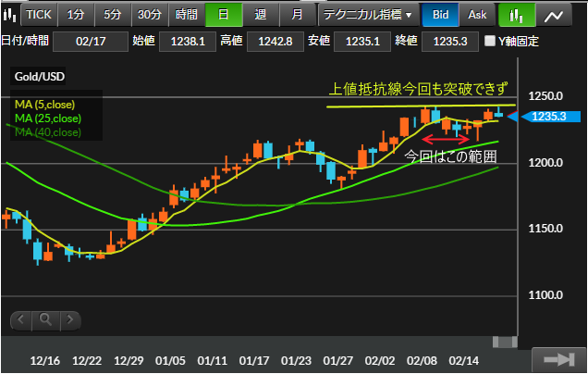
Task: Click the 02/14 date axis label
Action: pyautogui.click(x=463, y=361)
